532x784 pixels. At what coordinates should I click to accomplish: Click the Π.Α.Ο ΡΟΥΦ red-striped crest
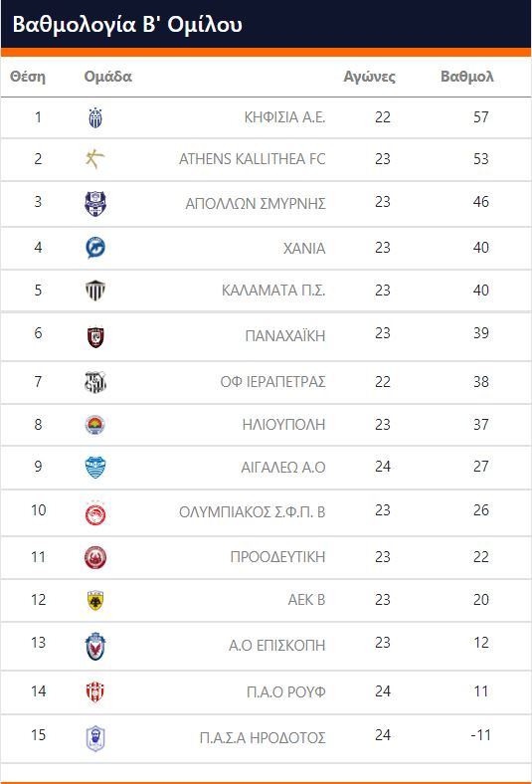click(94, 692)
